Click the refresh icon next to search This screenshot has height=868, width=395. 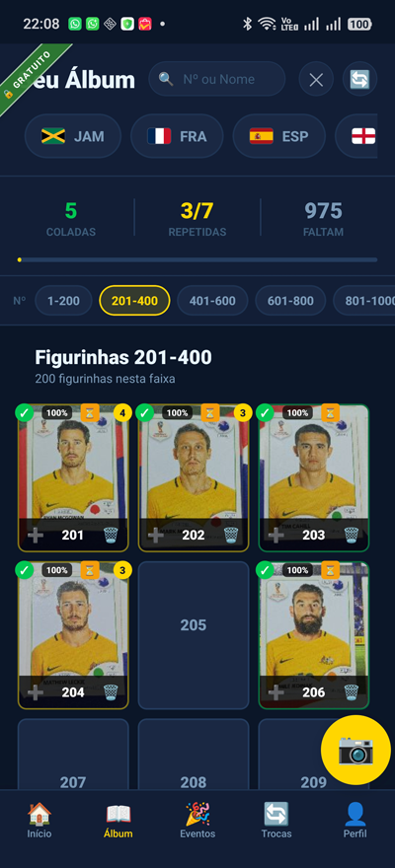click(x=359, y=79)
